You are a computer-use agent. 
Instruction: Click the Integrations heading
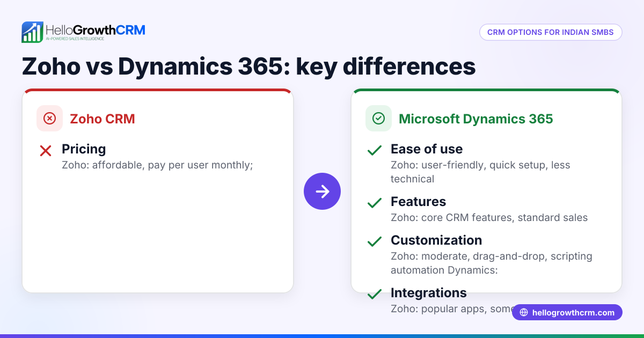[428, 293]
